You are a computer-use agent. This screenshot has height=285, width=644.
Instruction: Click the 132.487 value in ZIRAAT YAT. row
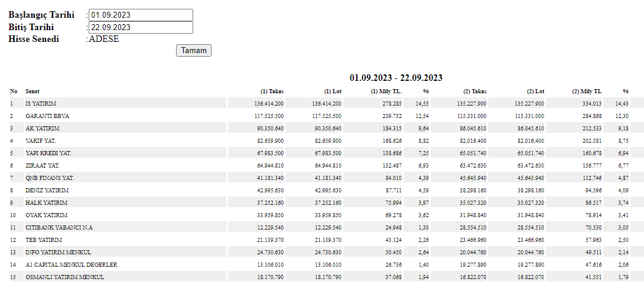tap(392, 166)
